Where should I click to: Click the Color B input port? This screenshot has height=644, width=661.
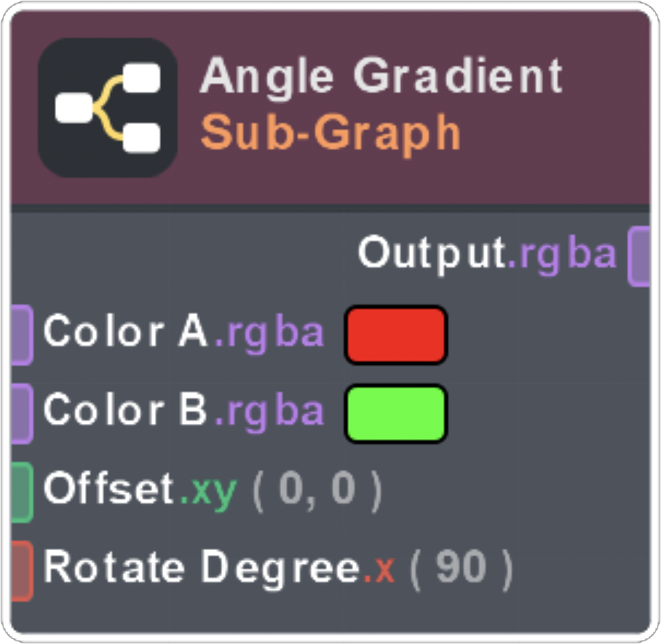pos(21,413)
